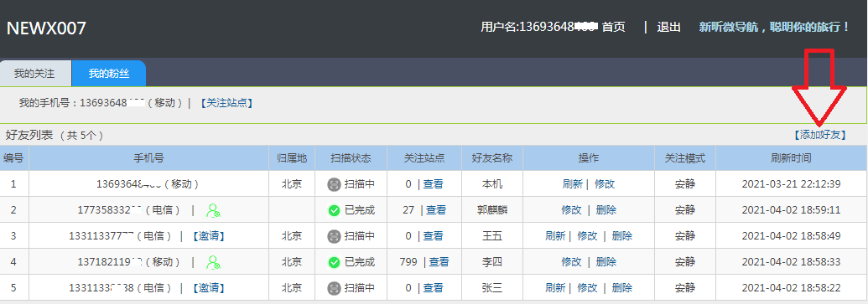
Task: Click the 扫描状态 column header
Action: tap(351, 158)
